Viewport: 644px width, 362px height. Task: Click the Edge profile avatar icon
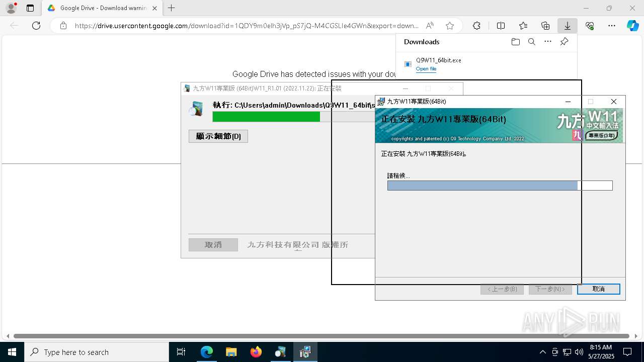[11, 8]
